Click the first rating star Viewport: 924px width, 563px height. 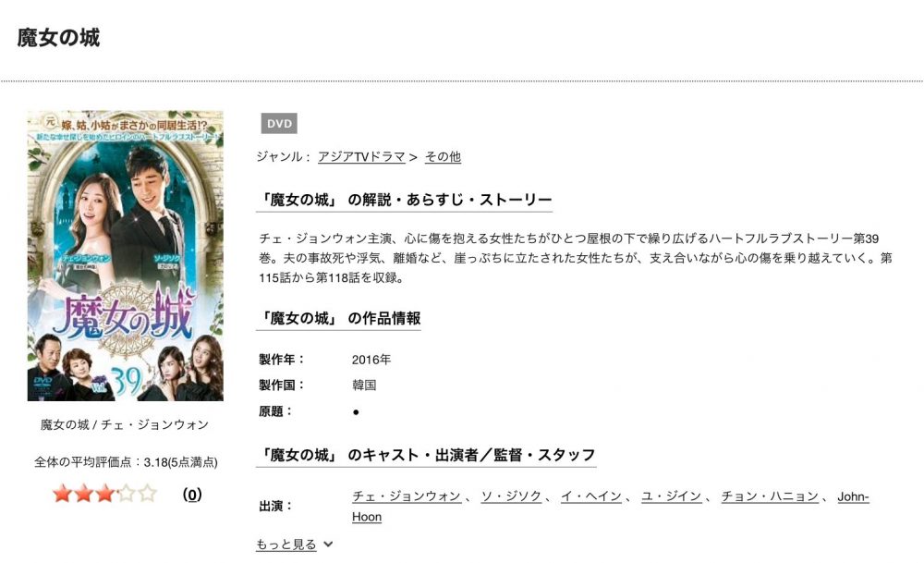click(x=63, y=494)
